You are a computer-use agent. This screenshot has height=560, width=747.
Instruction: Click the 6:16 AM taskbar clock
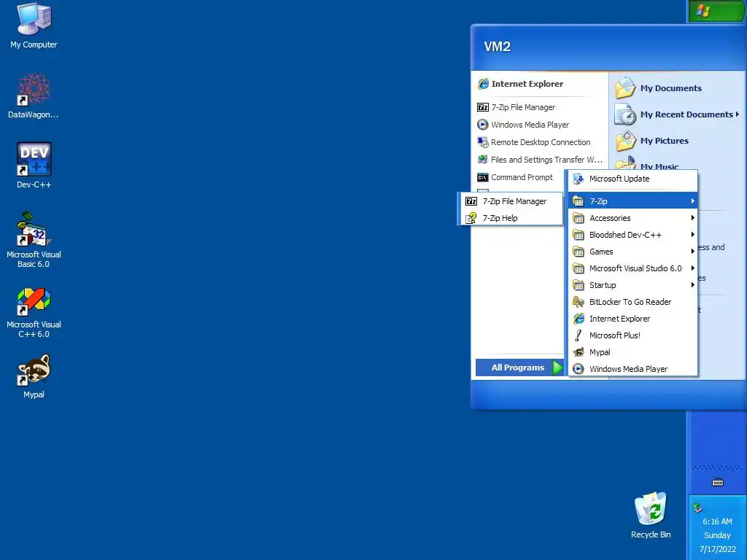point(717,521)
